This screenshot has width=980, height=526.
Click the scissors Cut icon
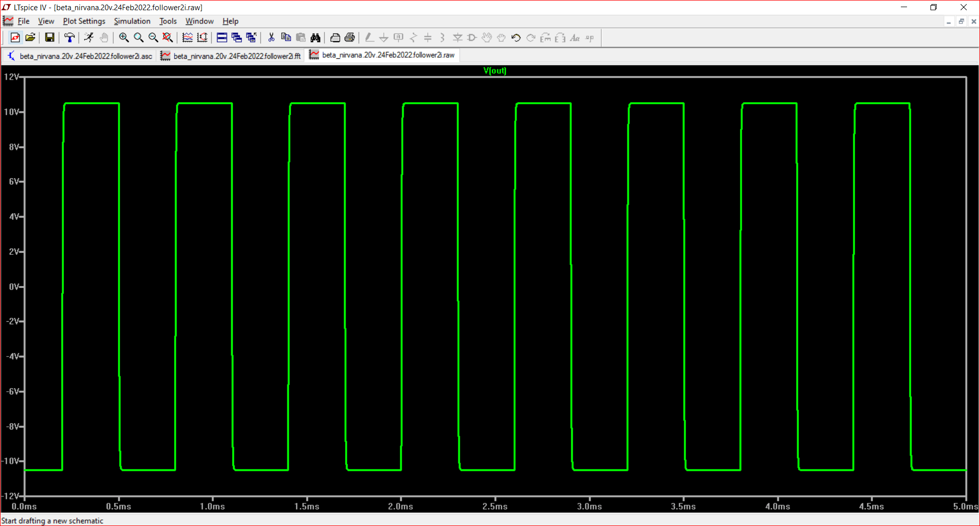point(271,38)
